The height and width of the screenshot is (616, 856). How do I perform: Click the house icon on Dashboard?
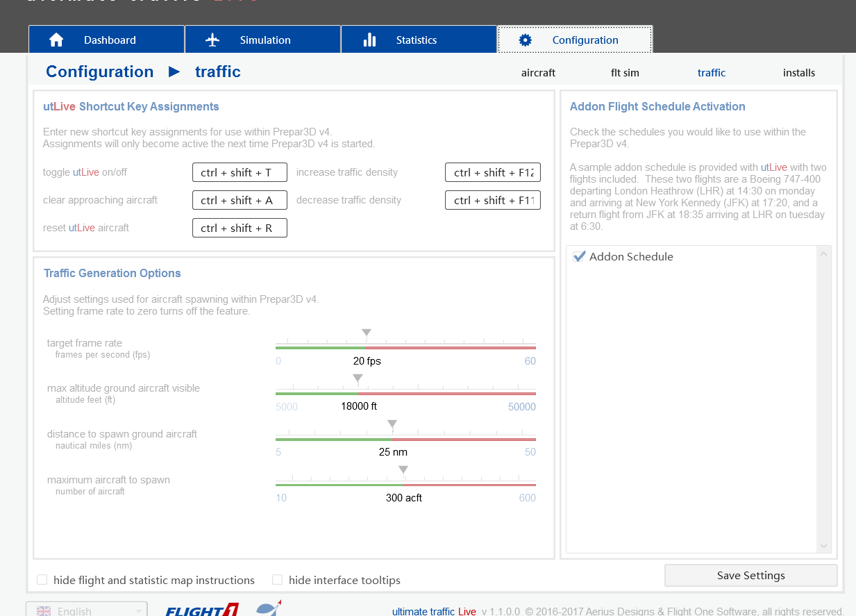(x=56, y=40)
